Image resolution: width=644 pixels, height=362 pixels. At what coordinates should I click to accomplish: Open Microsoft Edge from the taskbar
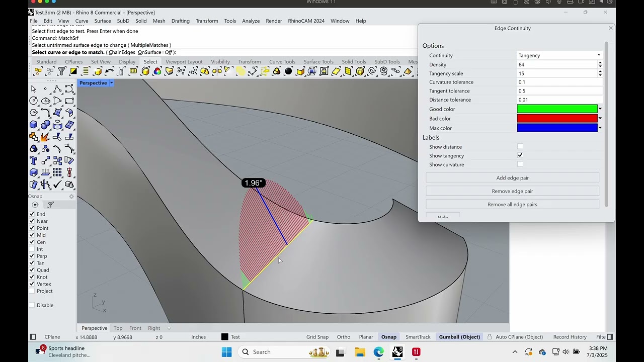(x=379, y=352)
